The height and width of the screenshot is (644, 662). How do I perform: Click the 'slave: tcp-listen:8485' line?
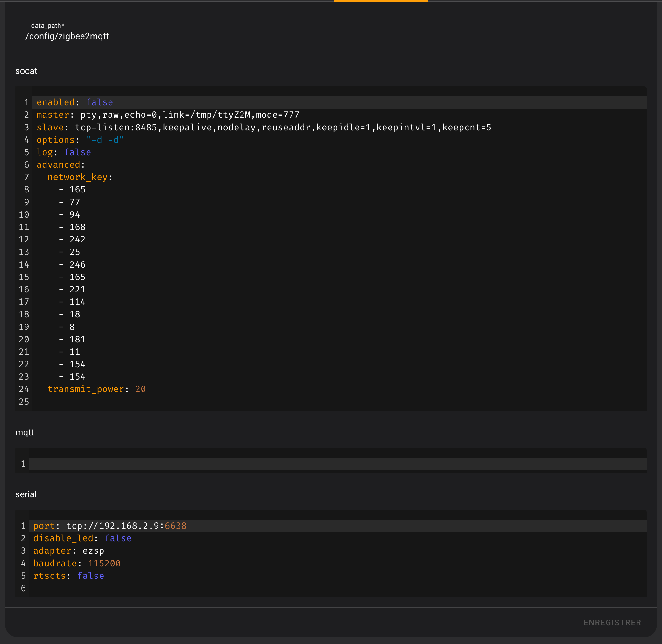point(339,128)
